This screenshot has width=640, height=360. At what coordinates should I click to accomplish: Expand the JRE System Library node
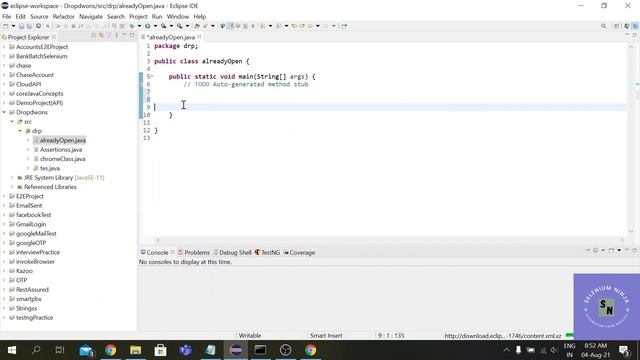[12, 178]
